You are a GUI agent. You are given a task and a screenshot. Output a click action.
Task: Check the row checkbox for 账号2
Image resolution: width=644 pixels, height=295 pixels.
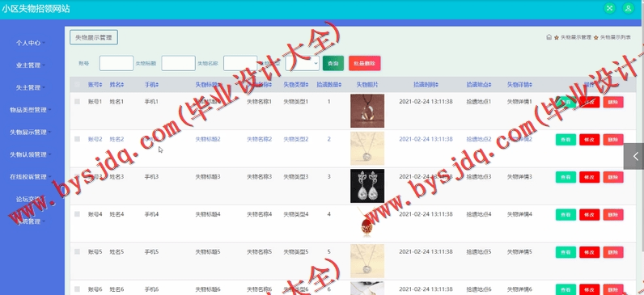tap(77, 139)
